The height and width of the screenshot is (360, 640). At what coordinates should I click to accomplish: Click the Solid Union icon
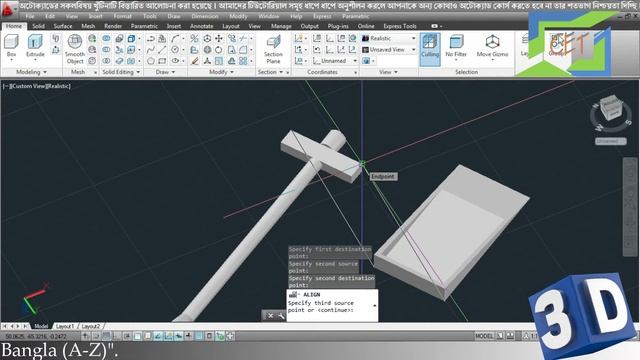tap(106, 38)
